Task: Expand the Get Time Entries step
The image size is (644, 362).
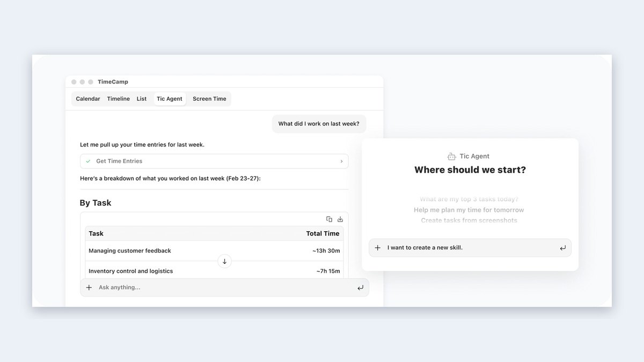Action: pos(214,161)
